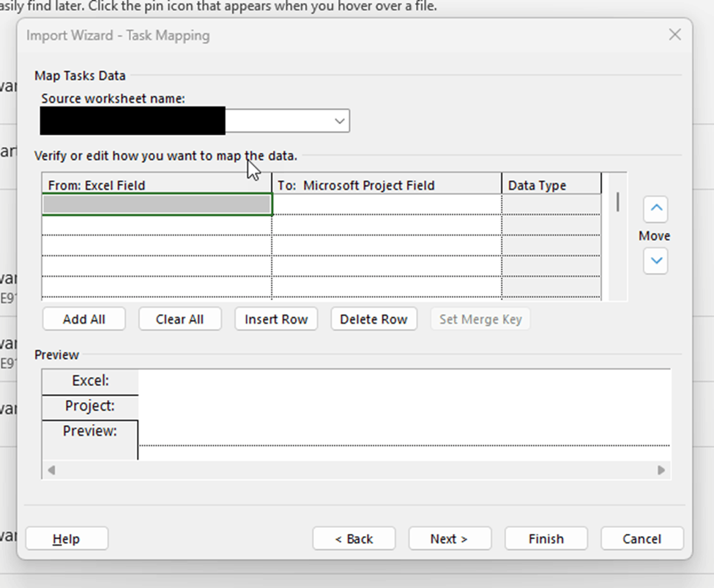Image resolution: width=714 pixels, height=588 pixels.
Task: Click the Set Merge Key button
Action: 480,319
